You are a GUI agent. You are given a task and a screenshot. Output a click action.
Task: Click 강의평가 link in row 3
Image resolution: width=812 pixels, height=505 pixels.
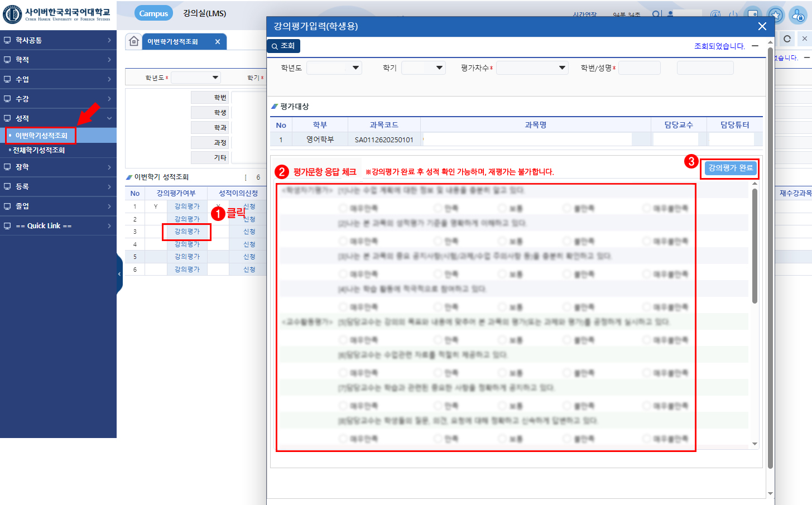point(187,232)
